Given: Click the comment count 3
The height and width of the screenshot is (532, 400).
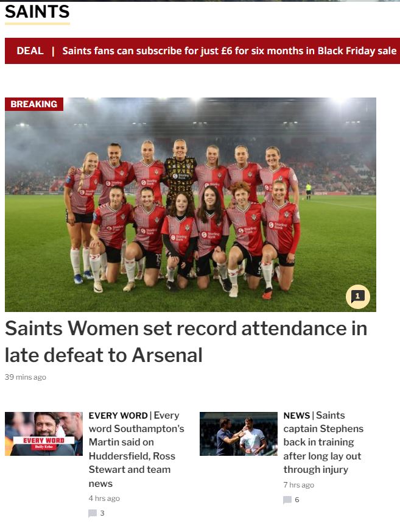Looking at the screenshot, I should tap(102, 513).
